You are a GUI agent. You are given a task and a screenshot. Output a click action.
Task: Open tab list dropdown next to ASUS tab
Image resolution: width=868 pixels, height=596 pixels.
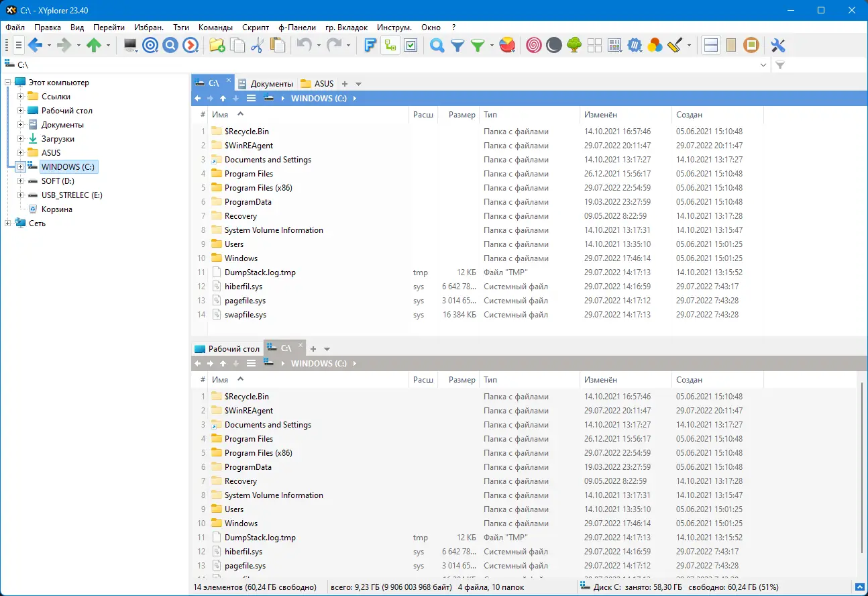click(358, 84)
